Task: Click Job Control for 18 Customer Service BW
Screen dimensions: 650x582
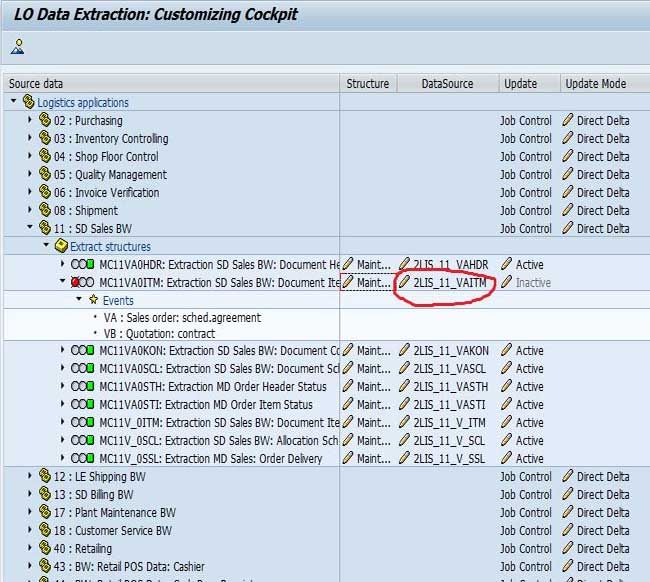Action: [x=526, y=531]
